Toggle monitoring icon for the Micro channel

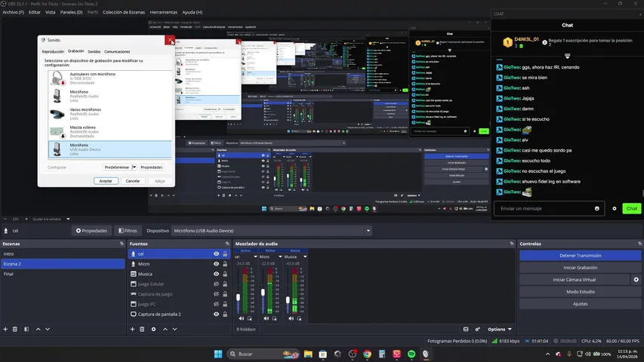[x=274, y=318]
